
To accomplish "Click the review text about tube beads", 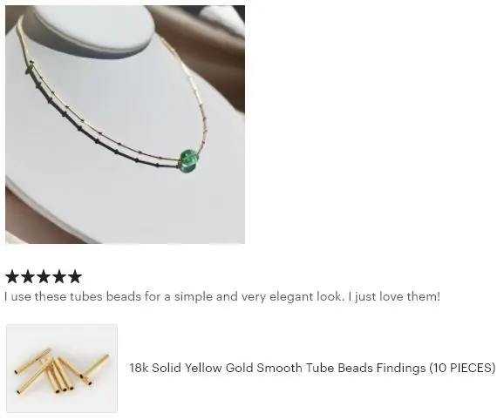I will 222,296.
